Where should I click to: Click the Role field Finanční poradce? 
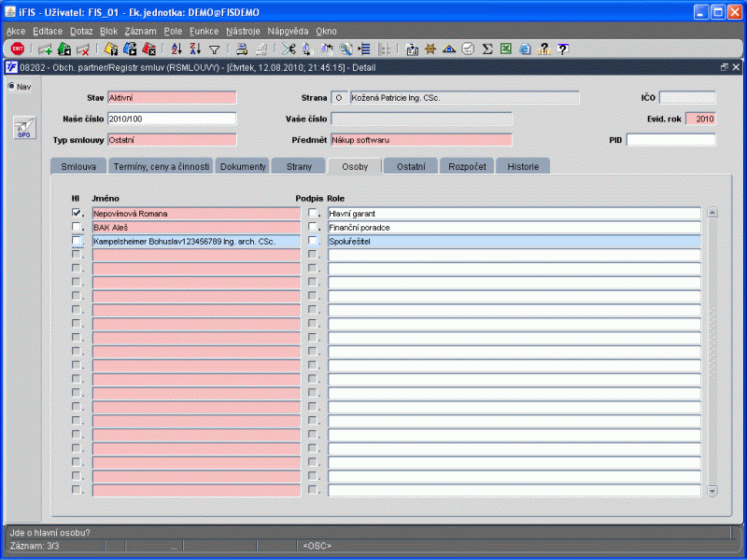[514, 227]
